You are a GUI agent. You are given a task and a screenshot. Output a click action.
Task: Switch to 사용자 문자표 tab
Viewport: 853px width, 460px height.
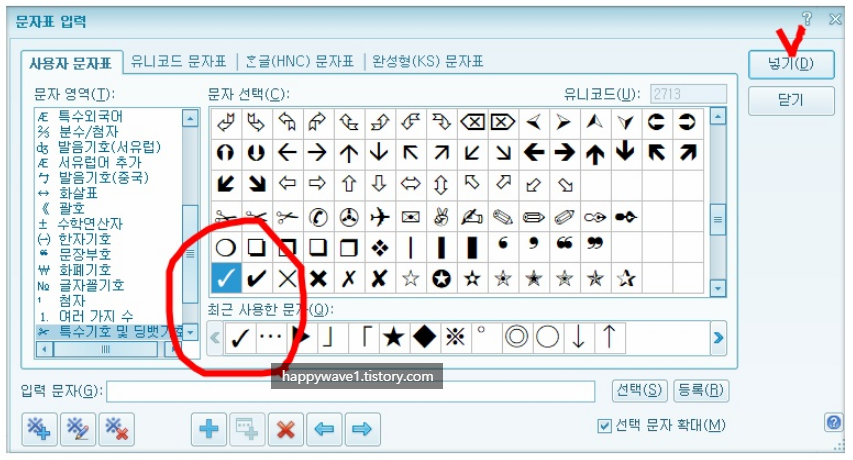pos(71,64)
